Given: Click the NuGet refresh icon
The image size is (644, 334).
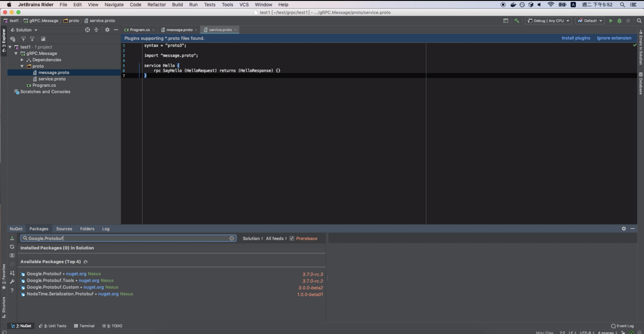Looking at the screenshot, I should coord(12,247).
